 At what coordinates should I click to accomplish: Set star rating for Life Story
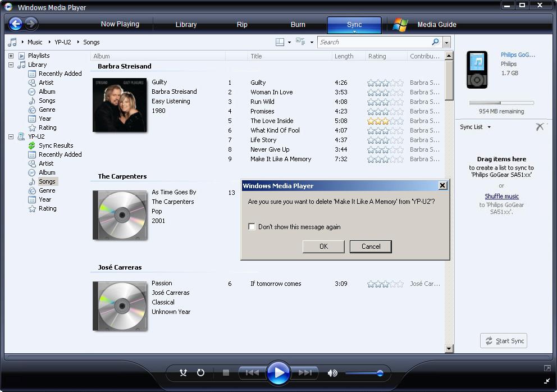[x=385, y=140]
